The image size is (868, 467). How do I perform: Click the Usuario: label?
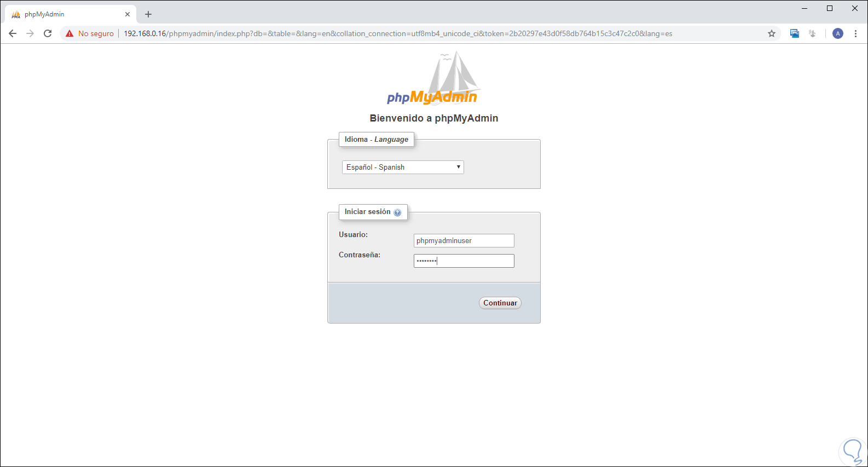click(353, 234)
